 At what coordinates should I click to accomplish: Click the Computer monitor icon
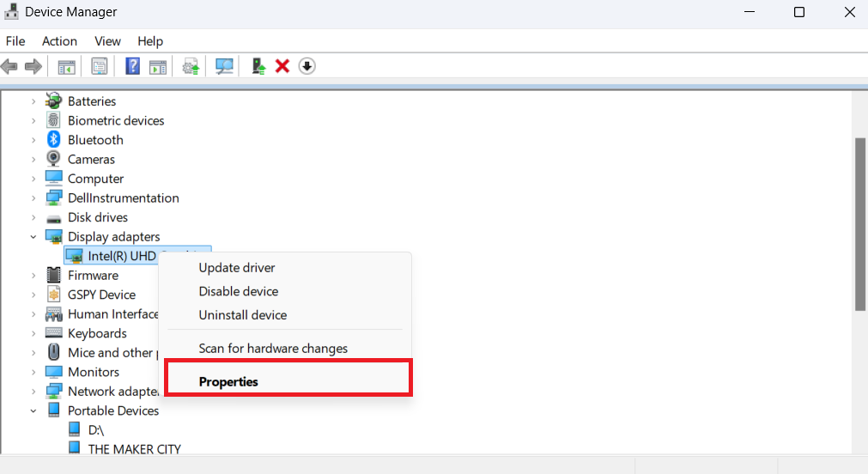click(54, 178)
